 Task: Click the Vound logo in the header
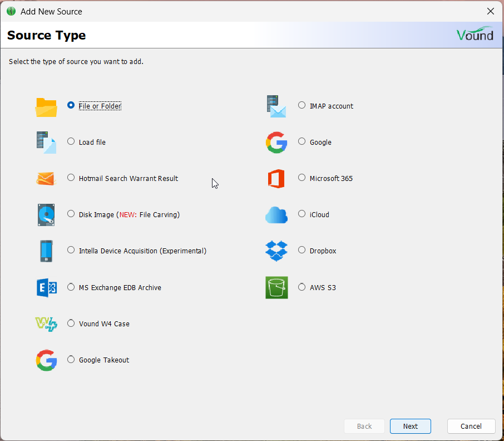tap(476, 35)
